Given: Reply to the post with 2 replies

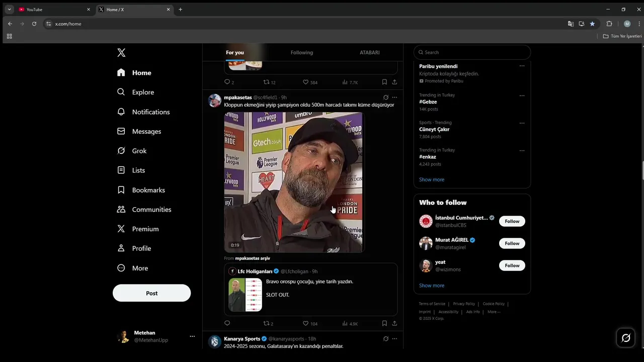Looking at the screenshot, I should pyautogui.click(x=229, y=82).
